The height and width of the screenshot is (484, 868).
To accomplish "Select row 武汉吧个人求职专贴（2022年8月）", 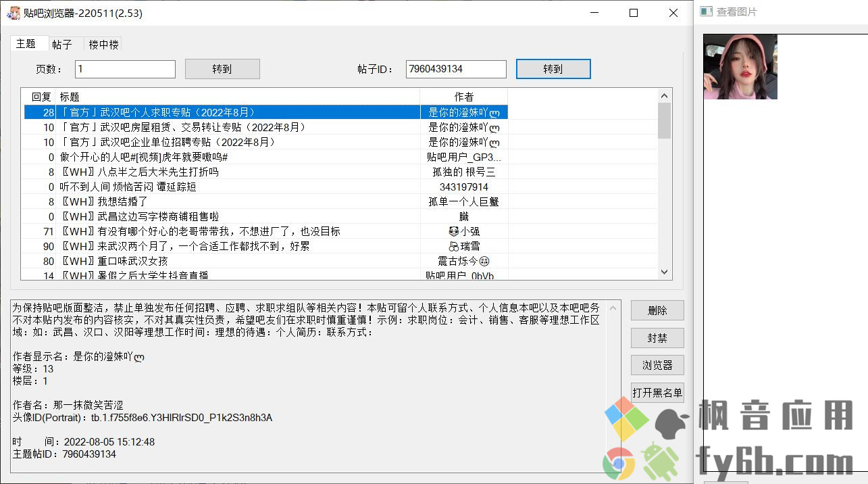I will pyautogui.click(x=266, y=112).
